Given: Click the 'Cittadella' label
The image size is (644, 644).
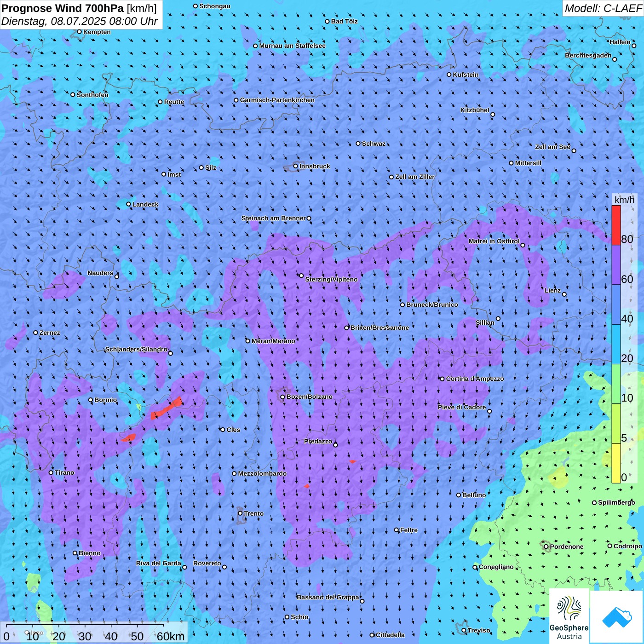Looking at the screenshot, I should [x=391, y=635].
